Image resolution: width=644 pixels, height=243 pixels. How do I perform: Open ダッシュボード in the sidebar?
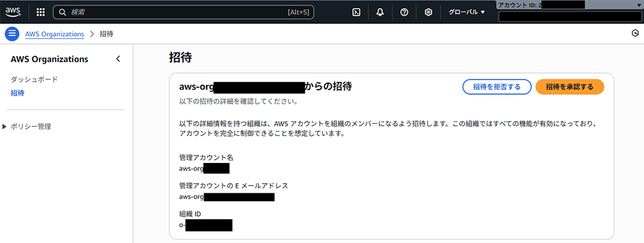click(34, 79)
